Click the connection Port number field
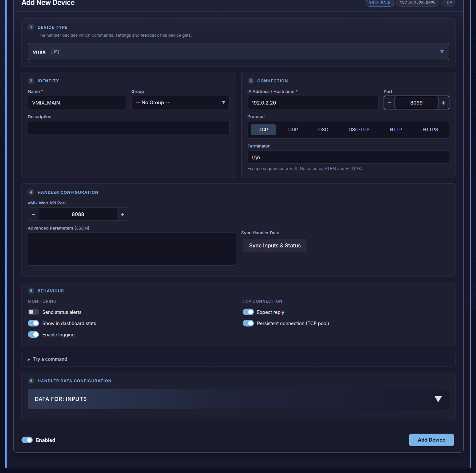This screenshot has width=476, height=473. pyautogui.click(x=416, y=103)
